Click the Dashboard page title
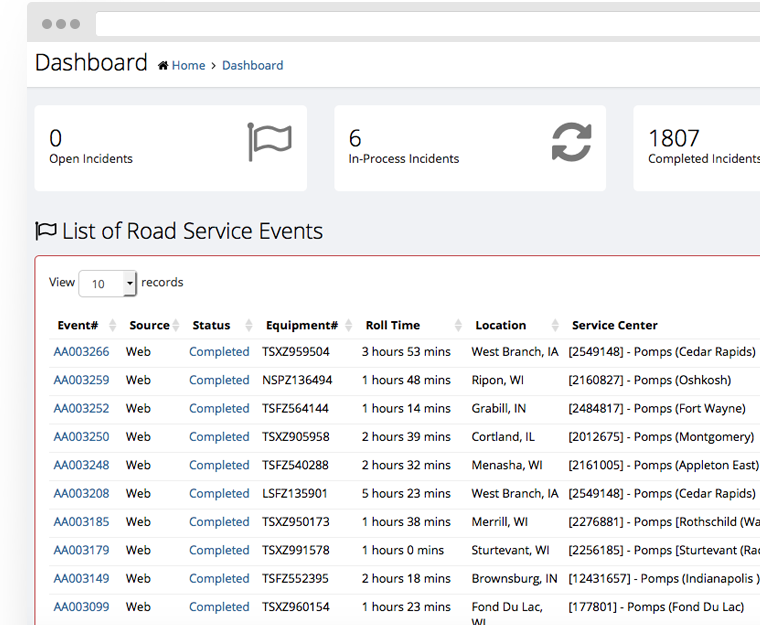This screenshot has width=760, height=625. click(91, 63)
